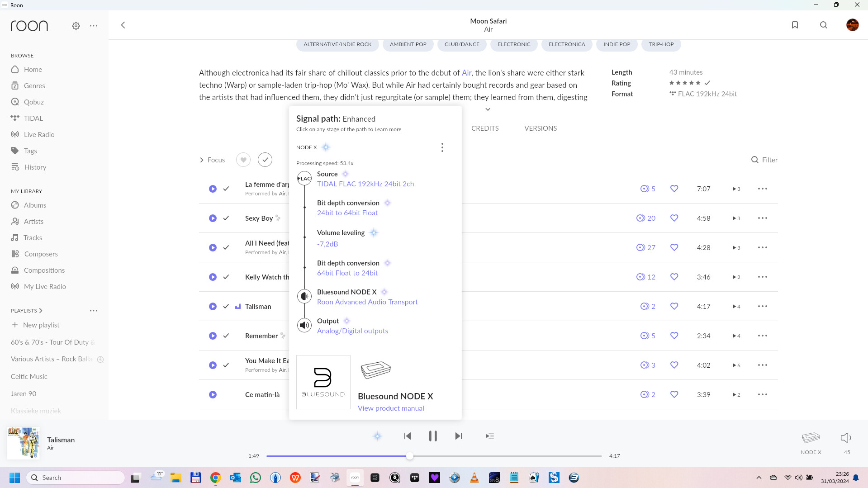Viewport: 868px width, 488px height.
Task: Toggle checkmark on Remember track
Action: (226, 336)
